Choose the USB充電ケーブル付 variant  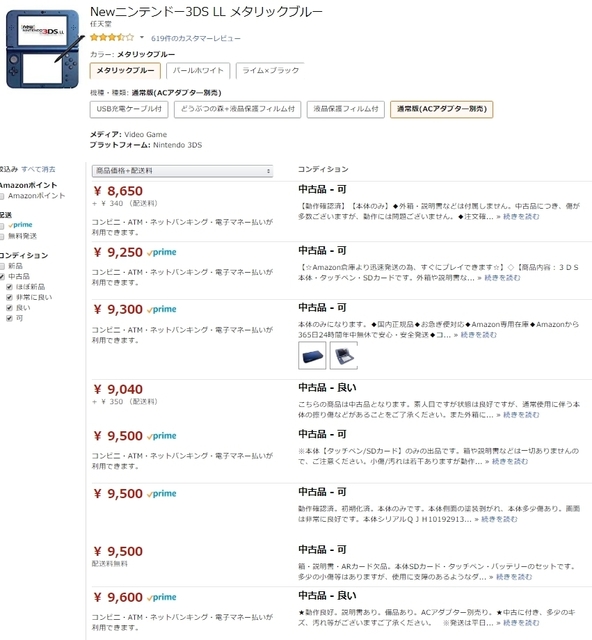(x=129, y=109)
